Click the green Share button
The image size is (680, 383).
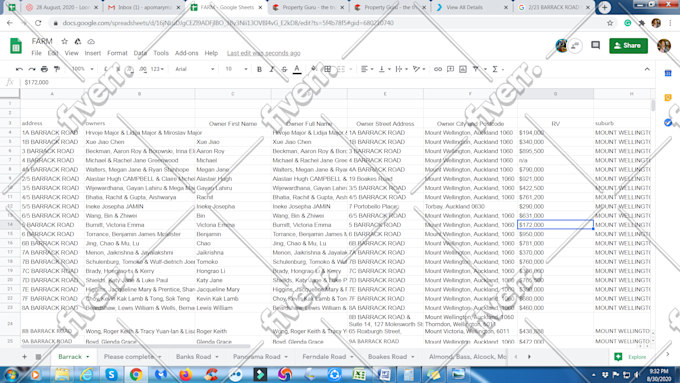coord(628,46)
